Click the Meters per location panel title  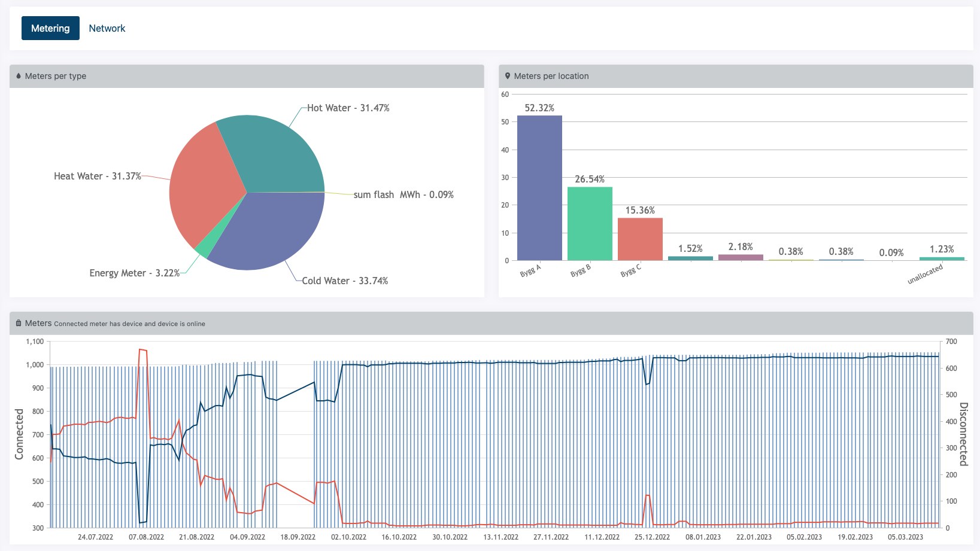[x=551, y=76]
